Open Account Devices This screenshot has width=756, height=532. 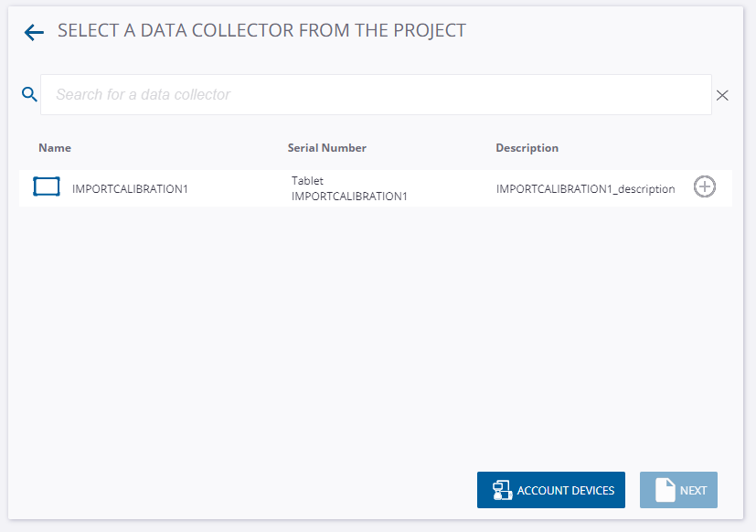[551, 490]
